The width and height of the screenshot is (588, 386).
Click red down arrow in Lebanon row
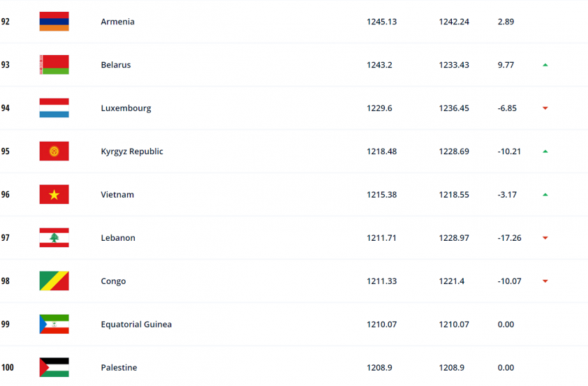point(545,238)
